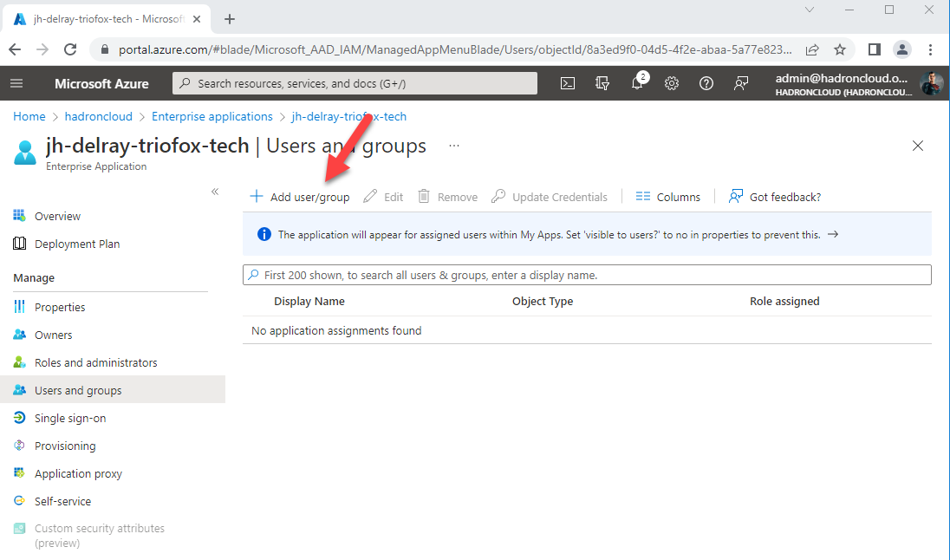950x560 pixels.
Task: Click the Remove toolbar command
Action: click(448, 197)
